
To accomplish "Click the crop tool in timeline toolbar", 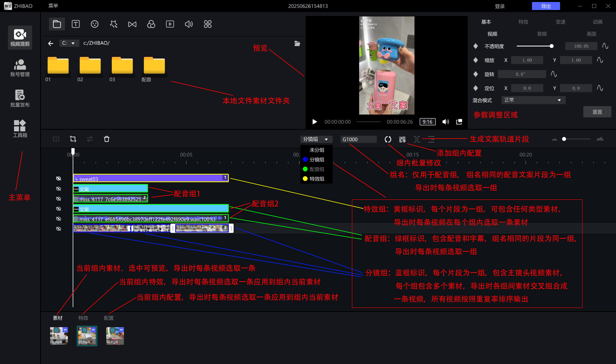I will pos(73,139).
